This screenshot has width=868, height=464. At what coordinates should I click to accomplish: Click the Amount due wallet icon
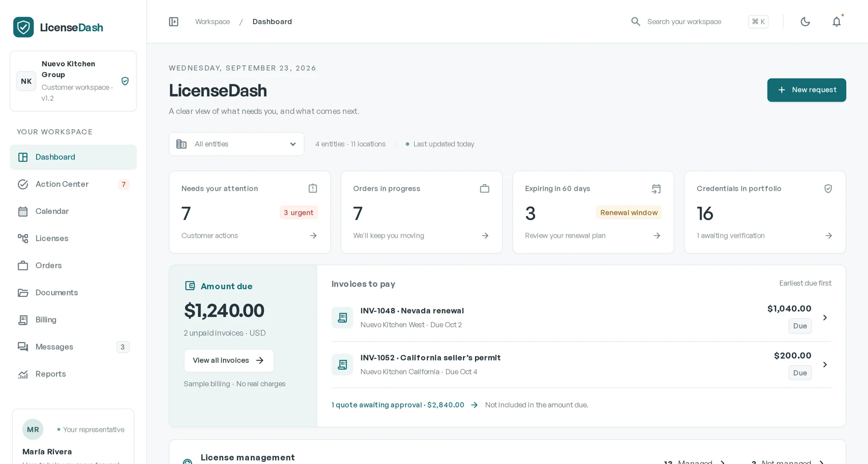point(190,286)
